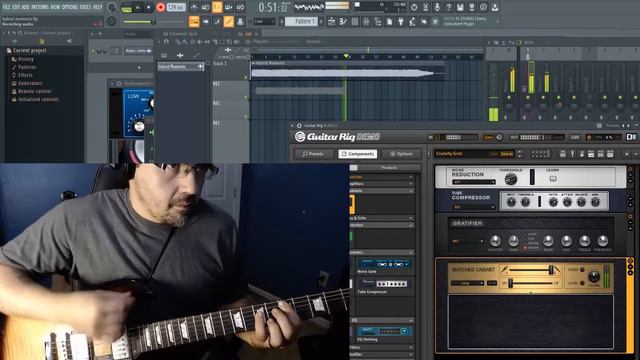
Task: Click Noise Reduction threshold knob
Action: pos(511,178)
